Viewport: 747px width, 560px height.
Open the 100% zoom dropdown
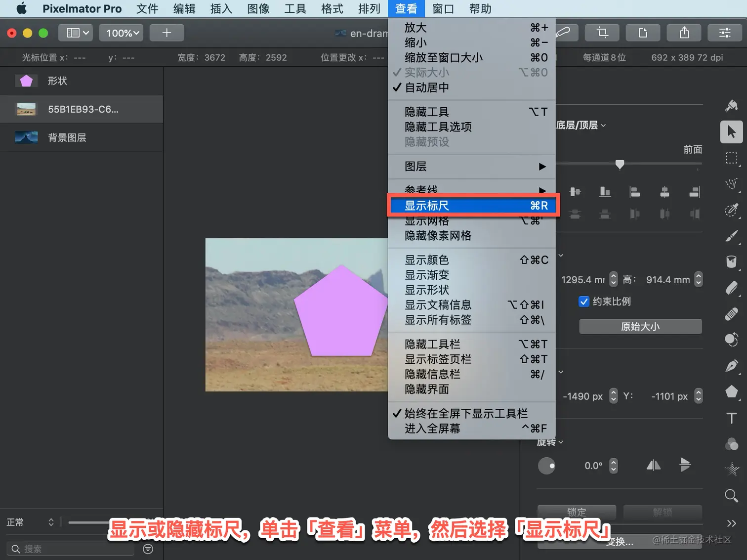pyautogui.click(x=122, y=33)
